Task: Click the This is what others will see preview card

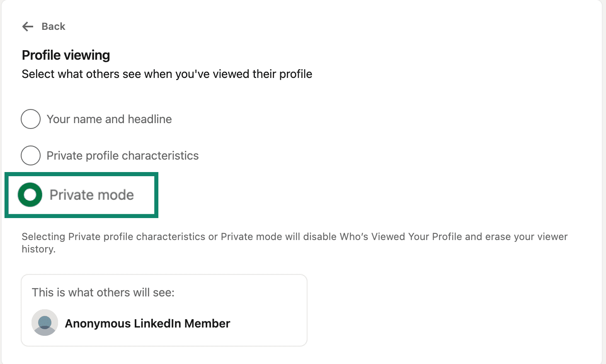Action: [x=164, y=310]
